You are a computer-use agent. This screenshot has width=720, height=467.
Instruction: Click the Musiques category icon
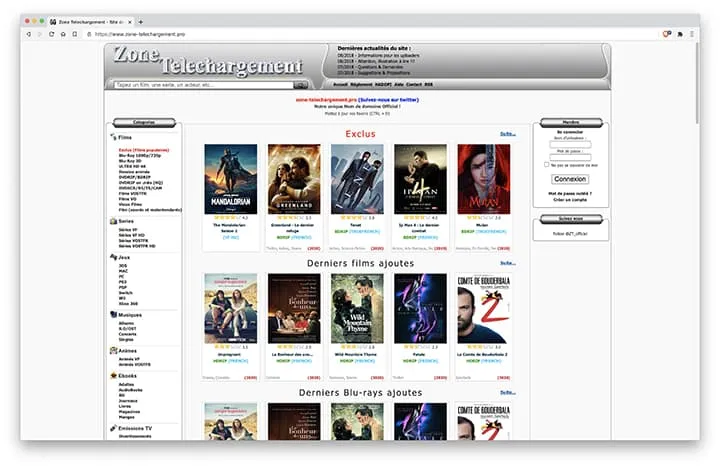[x=113, y=315]
